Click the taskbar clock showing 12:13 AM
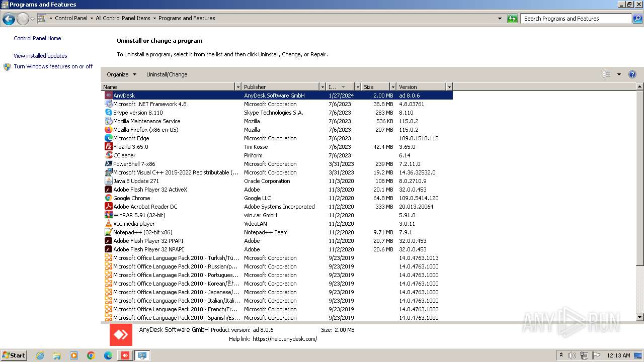 point(618,355)
